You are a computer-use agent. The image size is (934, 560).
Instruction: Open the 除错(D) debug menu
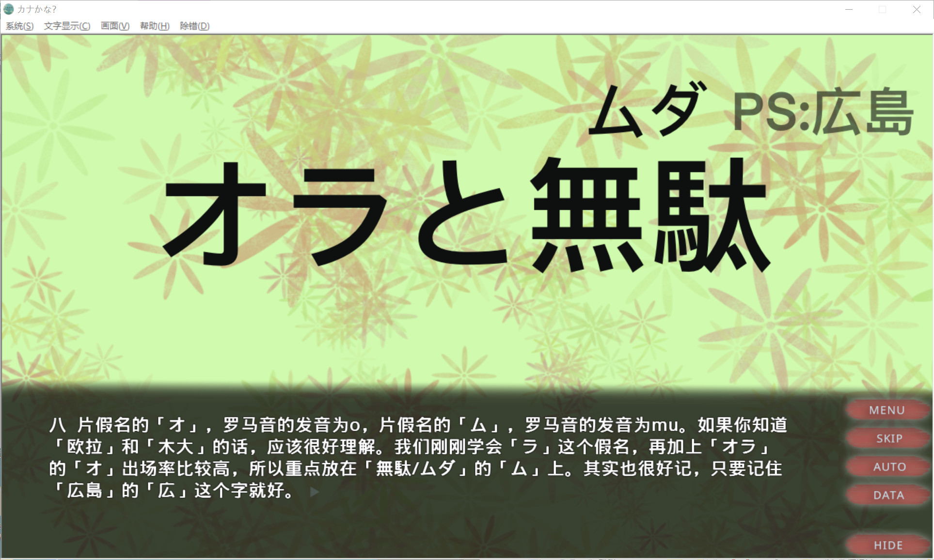pyautogui.click(x=193, y=26)
